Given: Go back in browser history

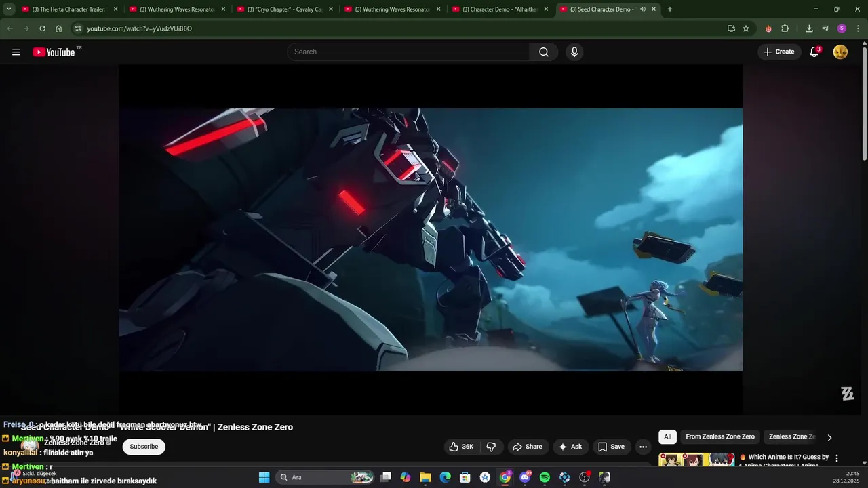Looking at the screenshot, I should [x=9, y=28].
